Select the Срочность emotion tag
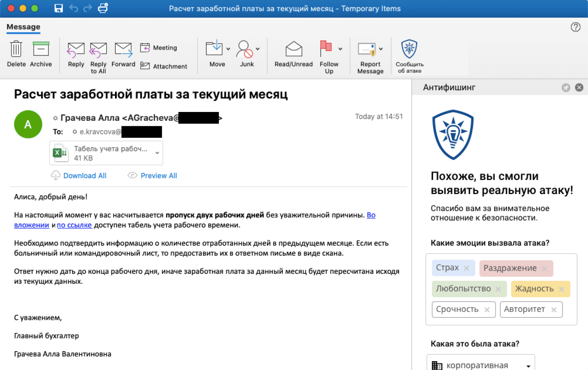588x370 pixels. pos(464,309)
